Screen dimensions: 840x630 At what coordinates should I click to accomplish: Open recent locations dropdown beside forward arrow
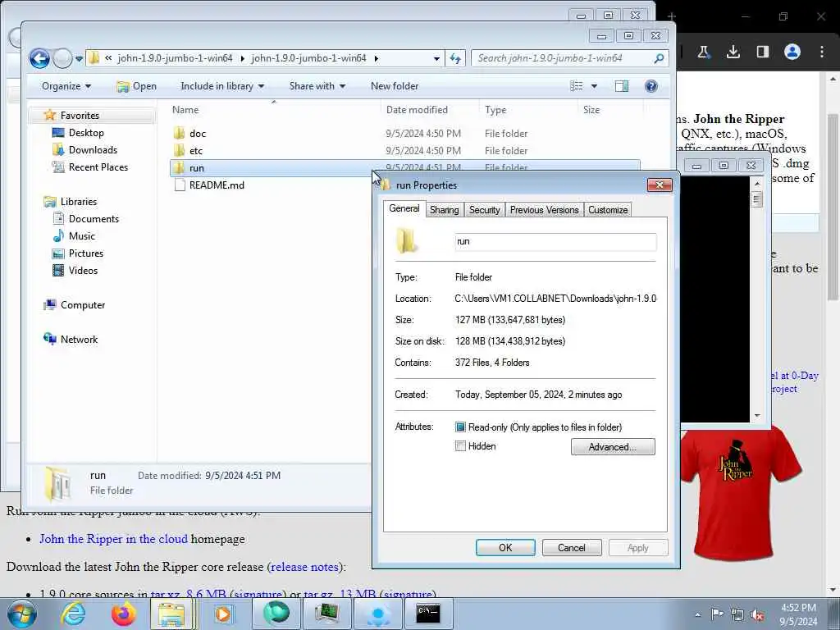coord(80,59)
